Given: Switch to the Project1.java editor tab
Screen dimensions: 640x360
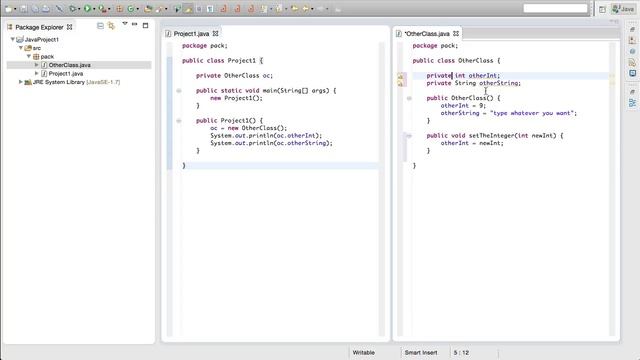Looking at the screenshot, I should point(191,33).
